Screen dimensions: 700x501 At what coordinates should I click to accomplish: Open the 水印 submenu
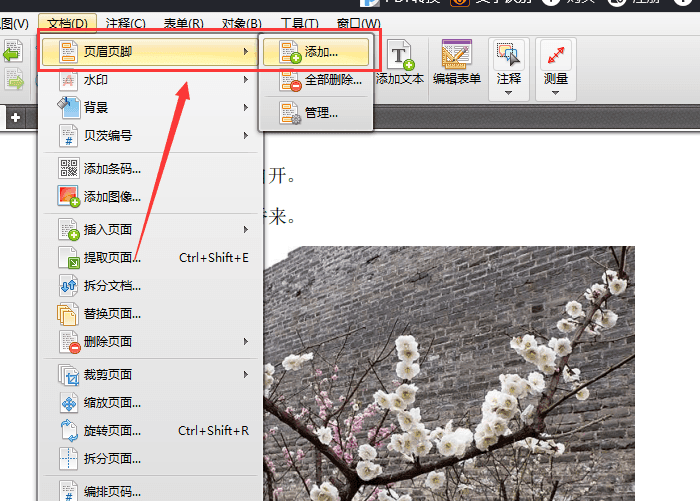(150, 80)
